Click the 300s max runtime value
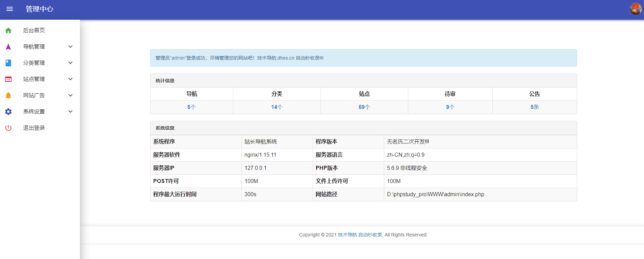The width and height of the screenshot is (644, 259). (x=250, y=194)
